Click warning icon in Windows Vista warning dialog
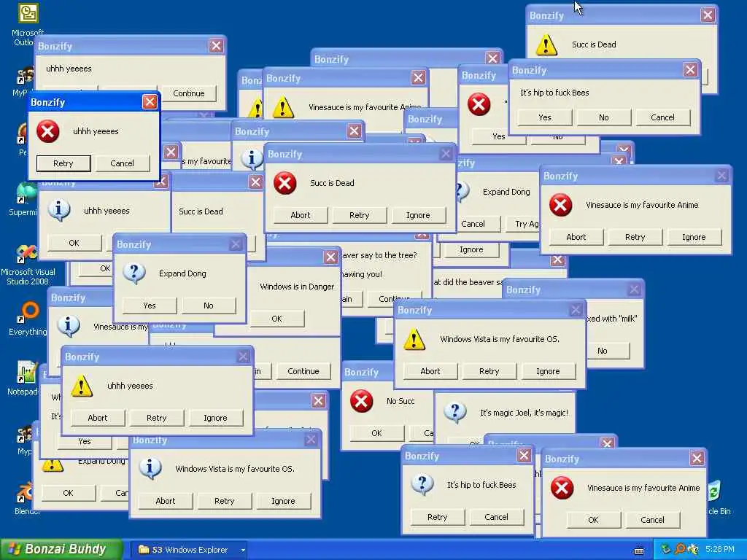Screen dimensions: 747x560 tap(414, 340)
